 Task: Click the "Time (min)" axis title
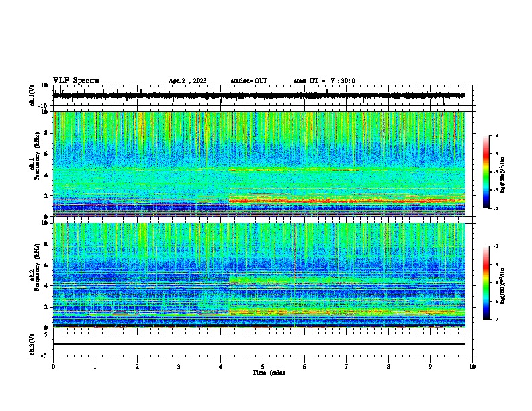click(x=269, y=373)
